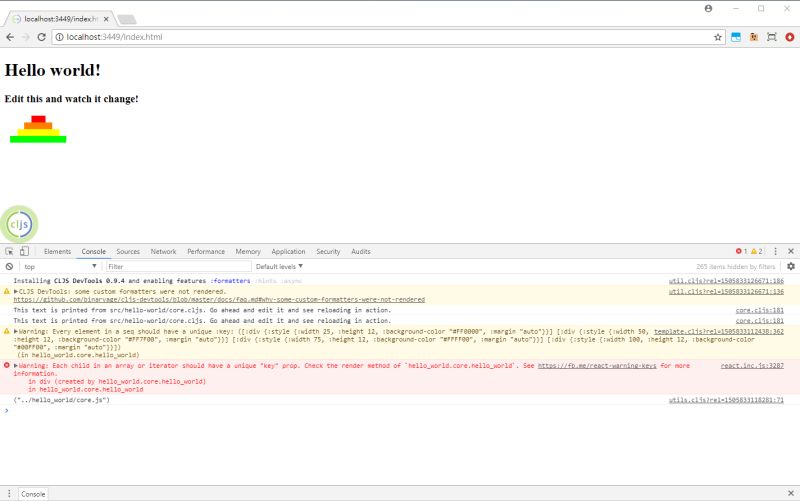Close the bottom console drawer
800x501 pixels.
[x=791, y=493]
